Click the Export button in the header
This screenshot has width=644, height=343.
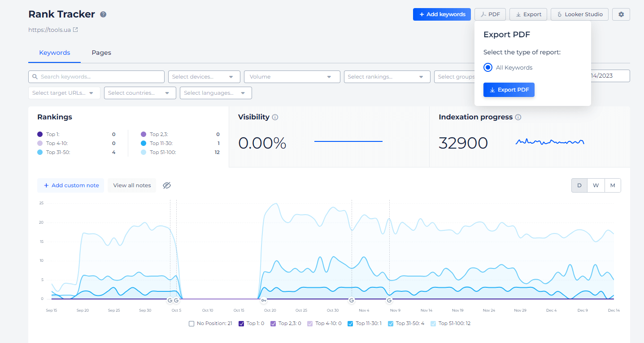point(528,14)
